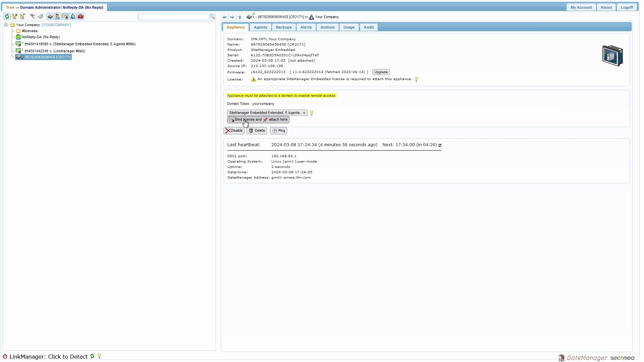
Task: Click the navigate back arrow icon
Action: click(x=224, y=17)
